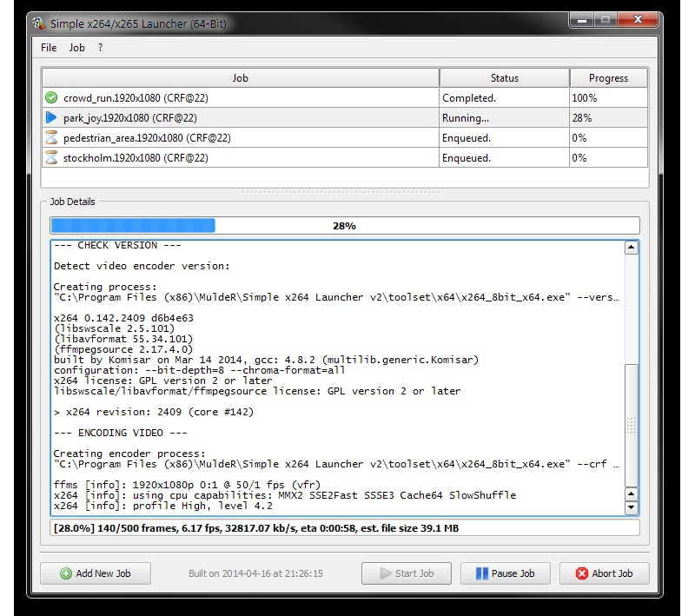Click the 'Detect video encoder version:' log line

[142, 266]
